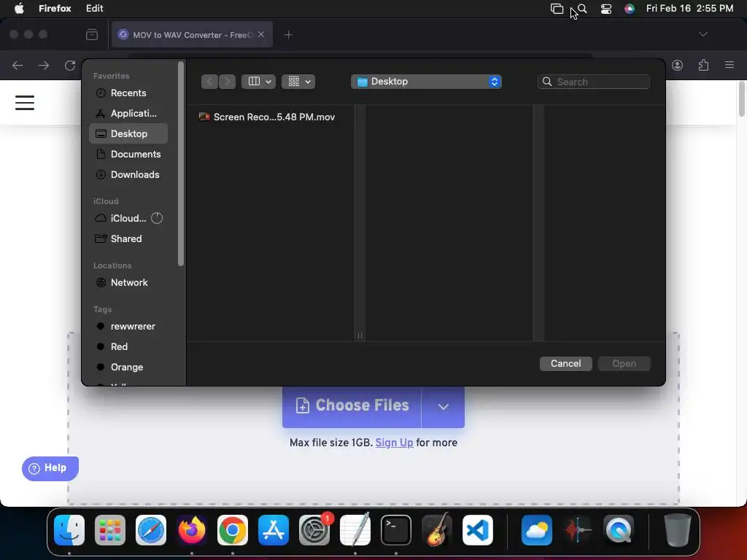
Task: Open App Store from the Dock
Action: pos(274,530)
